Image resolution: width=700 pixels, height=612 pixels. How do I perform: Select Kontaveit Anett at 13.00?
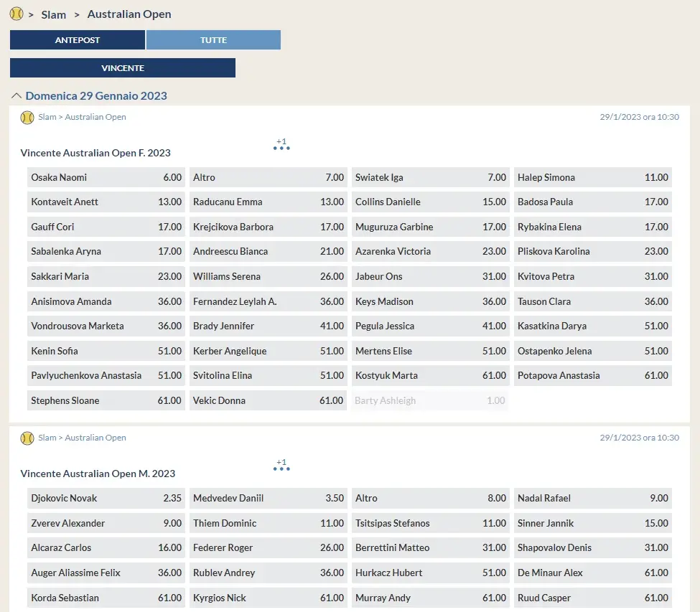(x=106, y=202)
